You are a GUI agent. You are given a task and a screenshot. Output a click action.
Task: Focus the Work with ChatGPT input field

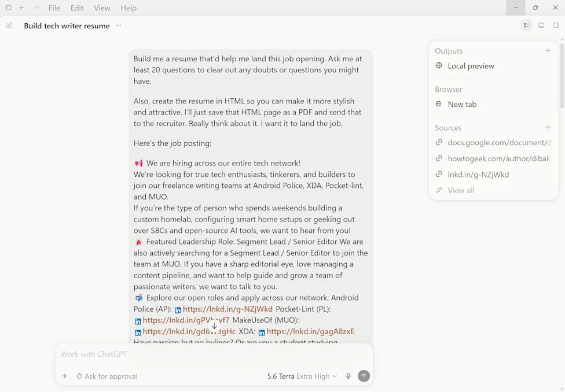(x=214, y=354)
